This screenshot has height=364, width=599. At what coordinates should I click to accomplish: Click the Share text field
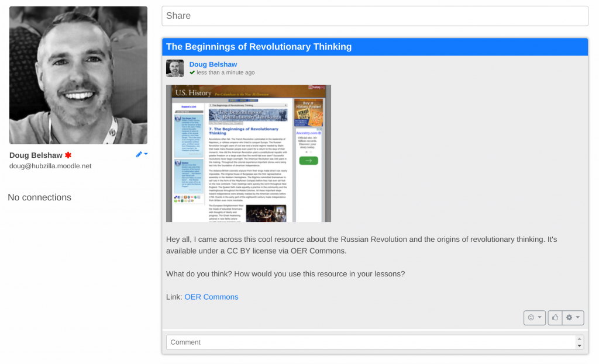pos(374,16)
